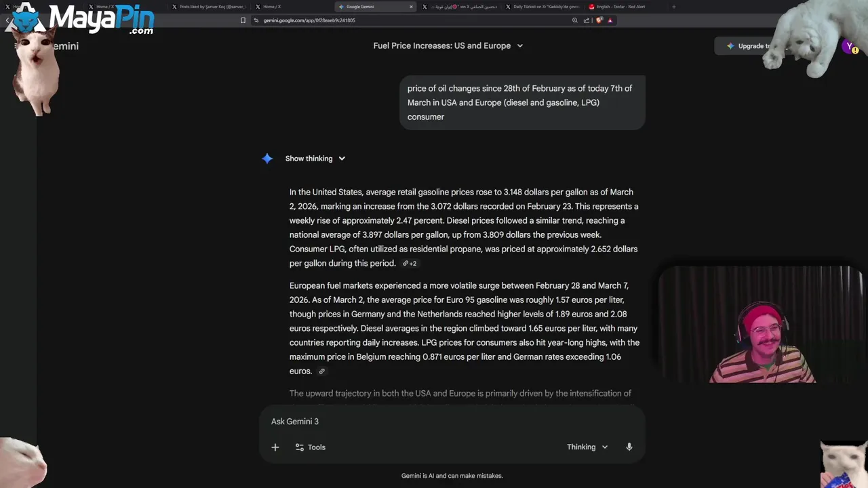Click the gemini.google.com URL in the address bar
This screenshot has height=488, width=868.
[x=309, y=20]
